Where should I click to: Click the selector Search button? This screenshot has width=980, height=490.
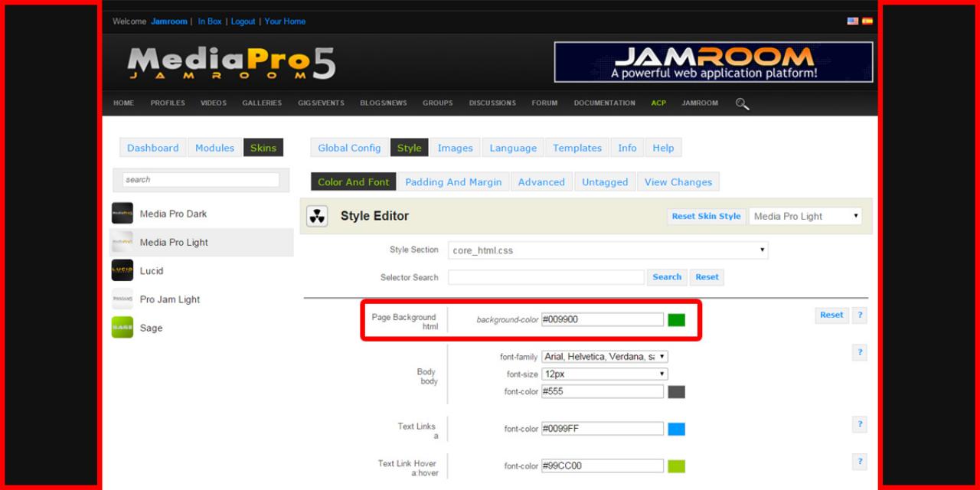click(x=667, y=277)
